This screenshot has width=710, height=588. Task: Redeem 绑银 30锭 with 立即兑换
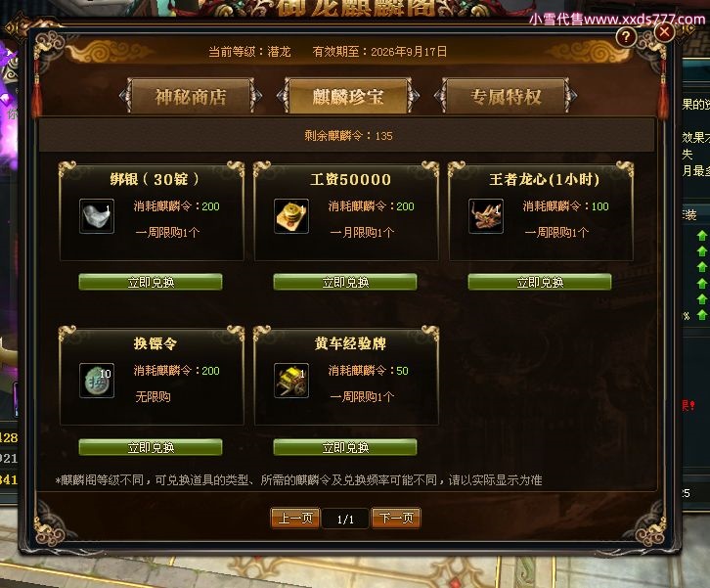click(151, 282)
